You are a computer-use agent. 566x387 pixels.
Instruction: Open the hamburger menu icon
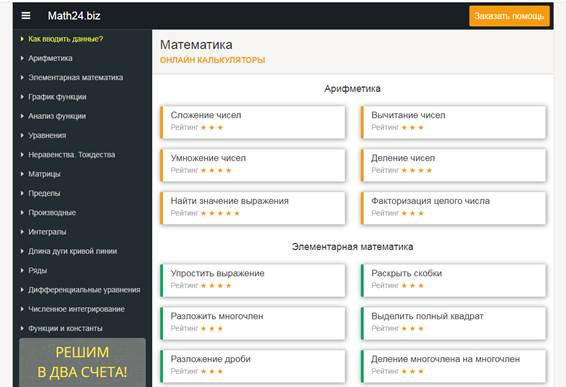[x=26, y=16]
